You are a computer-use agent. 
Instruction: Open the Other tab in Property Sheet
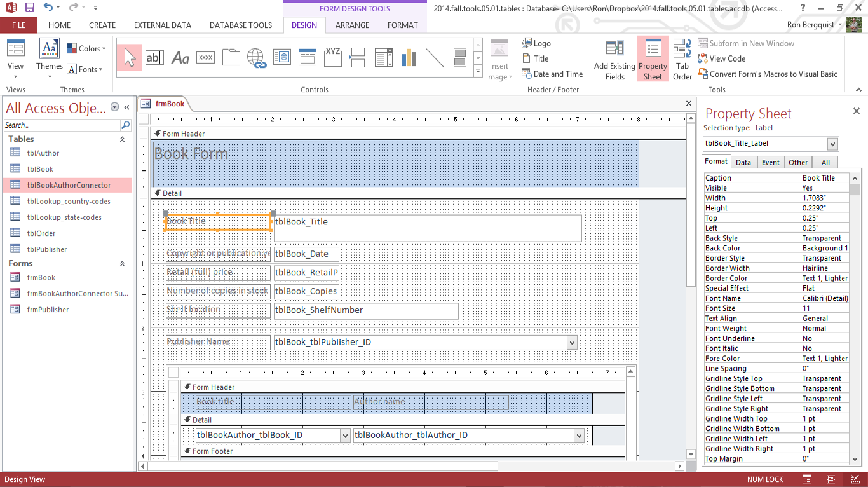point(798,162)
